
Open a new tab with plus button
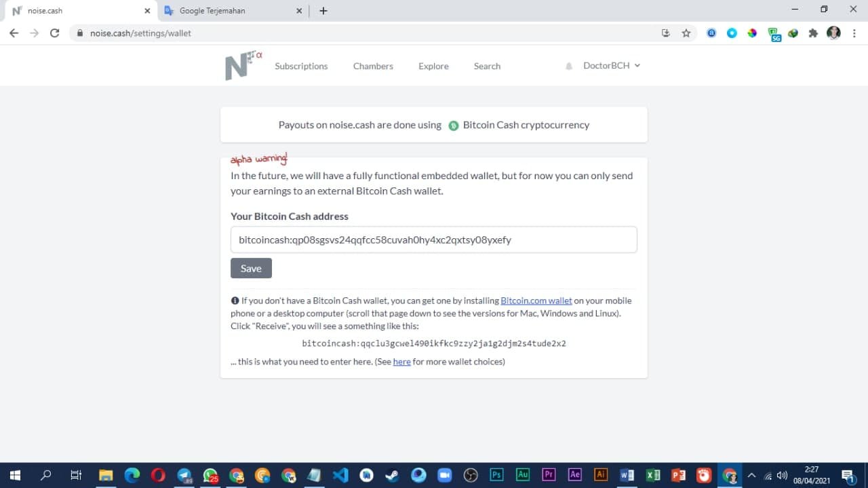[323, 11]
